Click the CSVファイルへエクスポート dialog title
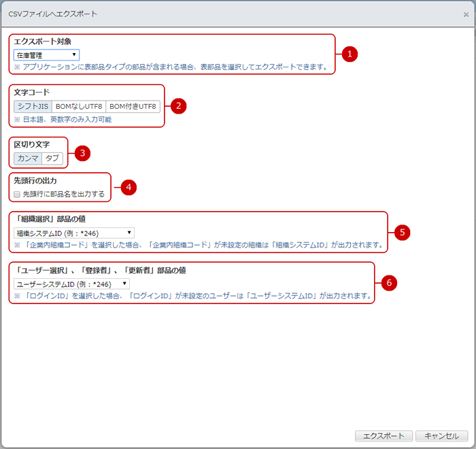 pyautogui.click(x=52, y=14)
